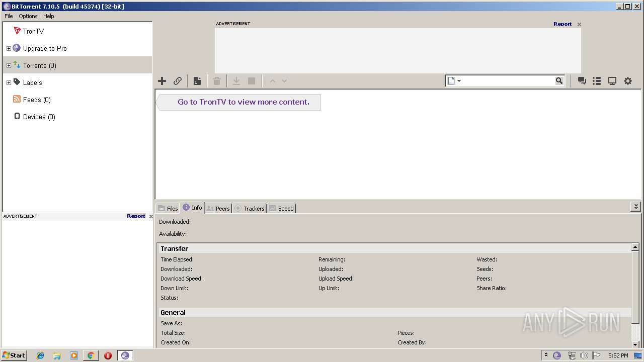
Task: Click the info pane scroll-down arrow
Action: click(x=635, y=344)
